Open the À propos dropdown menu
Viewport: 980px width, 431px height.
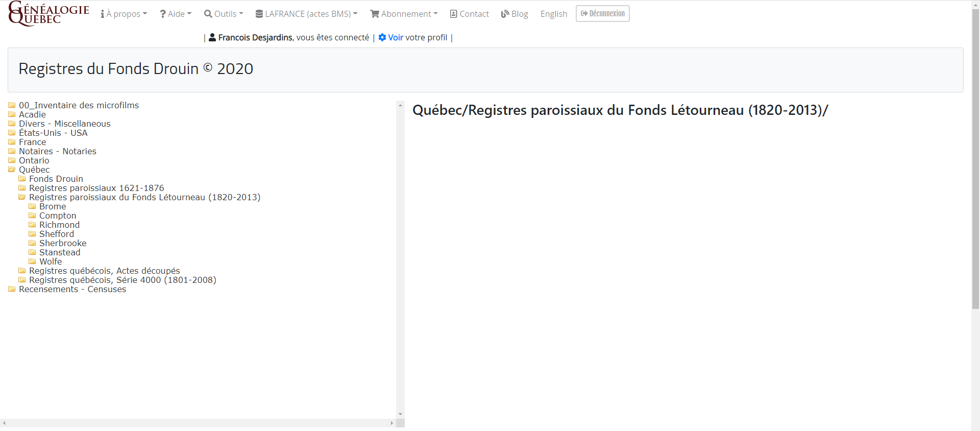pyautogui.click(x=124, y=14)
